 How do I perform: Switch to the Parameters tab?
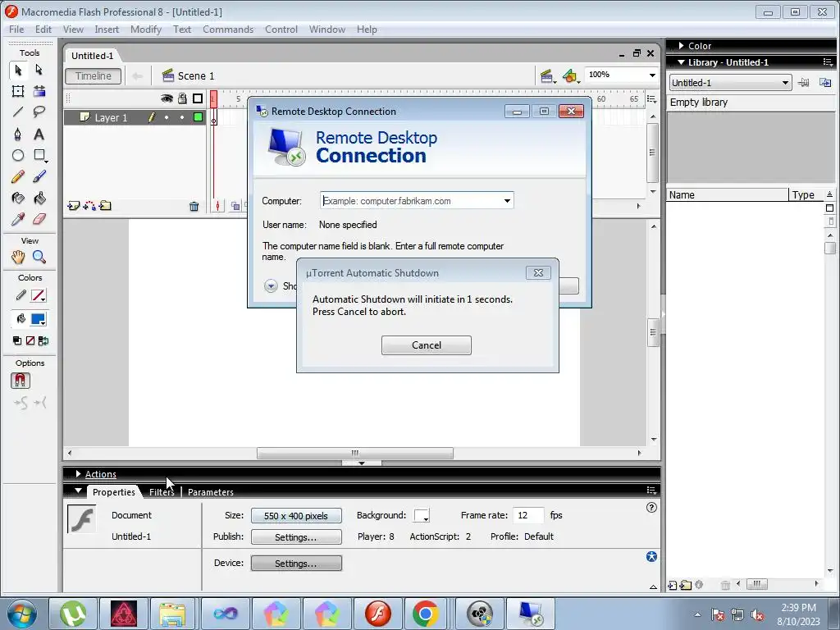pos(211,492)
